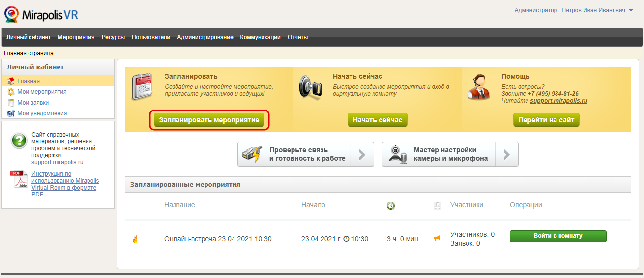
Task: Click the network cable connection check icon
Action: 253,154
